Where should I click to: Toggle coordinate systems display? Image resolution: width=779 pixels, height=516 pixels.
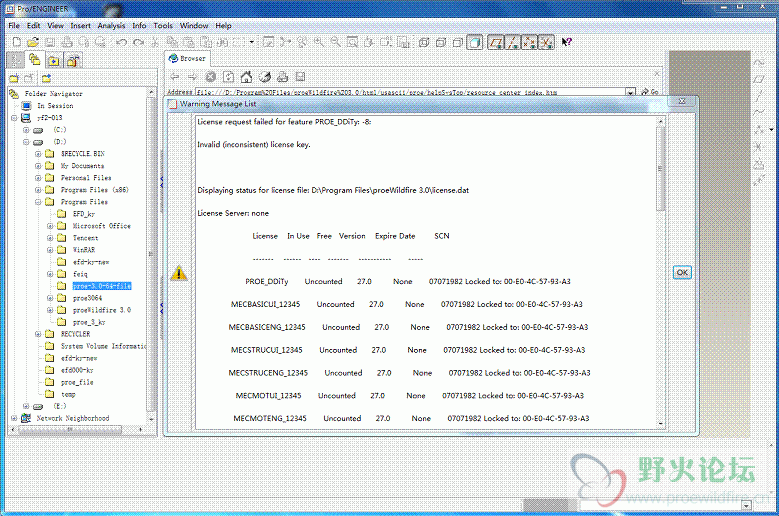click(546, 43)
